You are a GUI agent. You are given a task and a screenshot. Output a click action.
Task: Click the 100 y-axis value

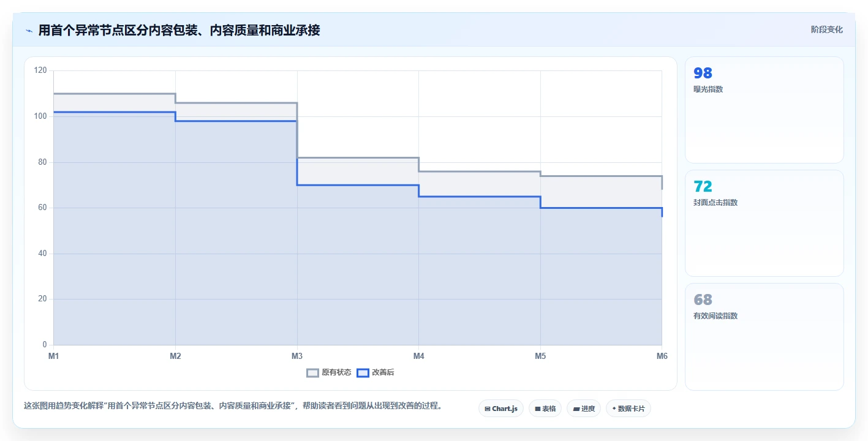point(40,116)
